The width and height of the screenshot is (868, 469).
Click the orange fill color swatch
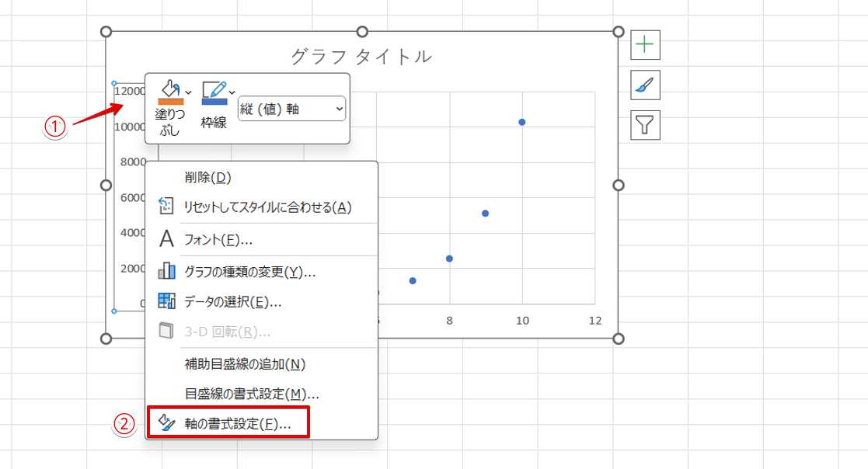click(171, 102)
